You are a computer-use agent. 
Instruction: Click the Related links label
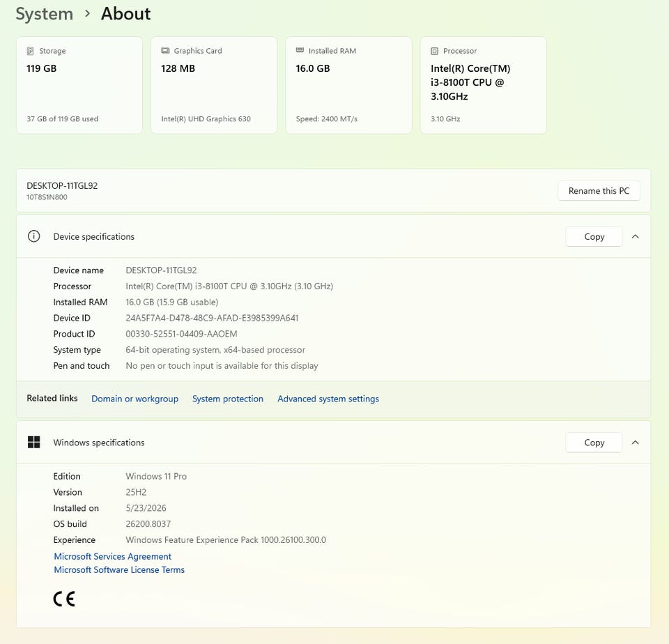[x=52, y=398]
